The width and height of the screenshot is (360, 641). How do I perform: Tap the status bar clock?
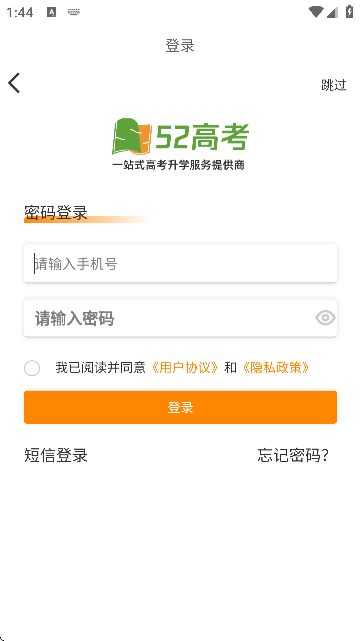20,12
